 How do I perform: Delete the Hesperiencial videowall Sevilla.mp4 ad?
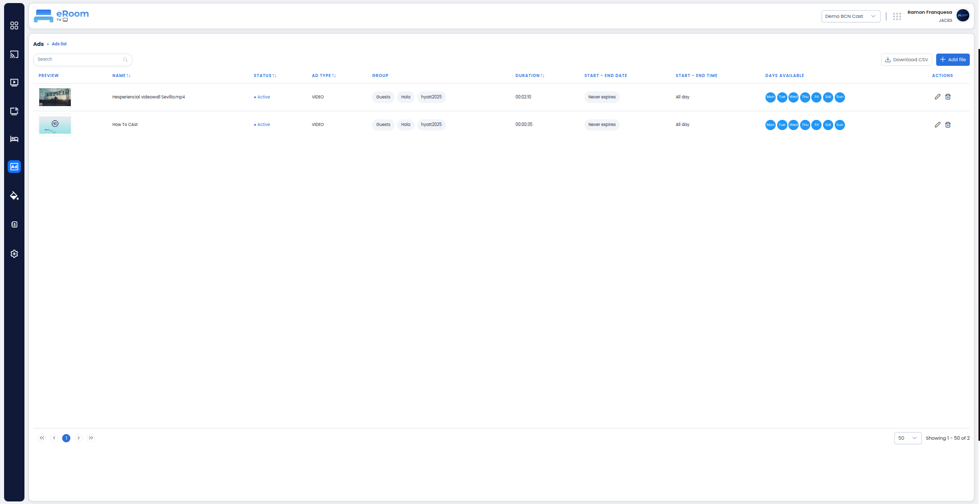click(948, 97)
